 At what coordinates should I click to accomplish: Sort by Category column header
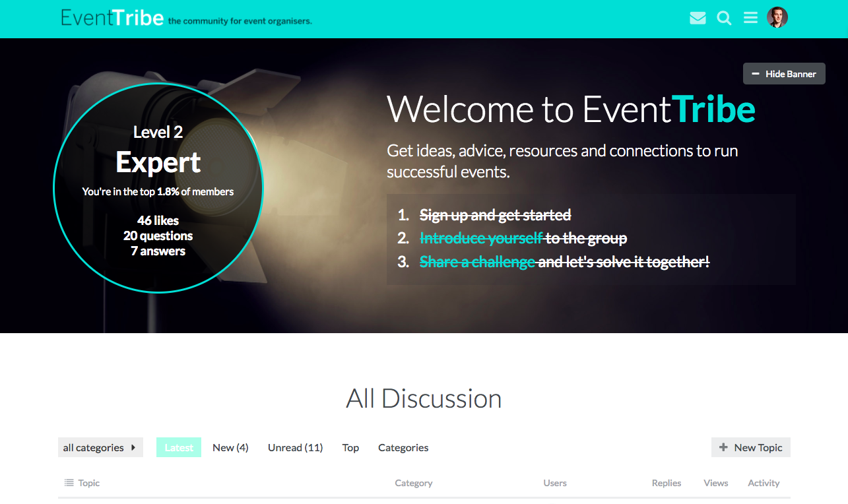coord(414,483)
